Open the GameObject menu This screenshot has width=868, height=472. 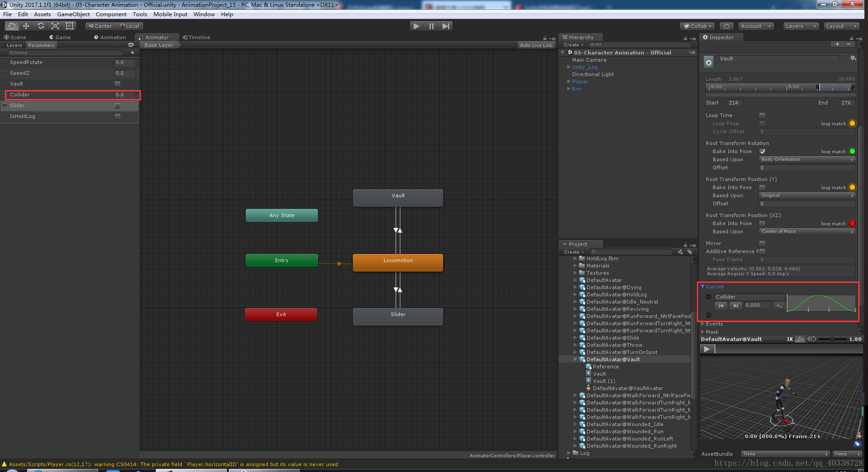[x=73, y=14]
